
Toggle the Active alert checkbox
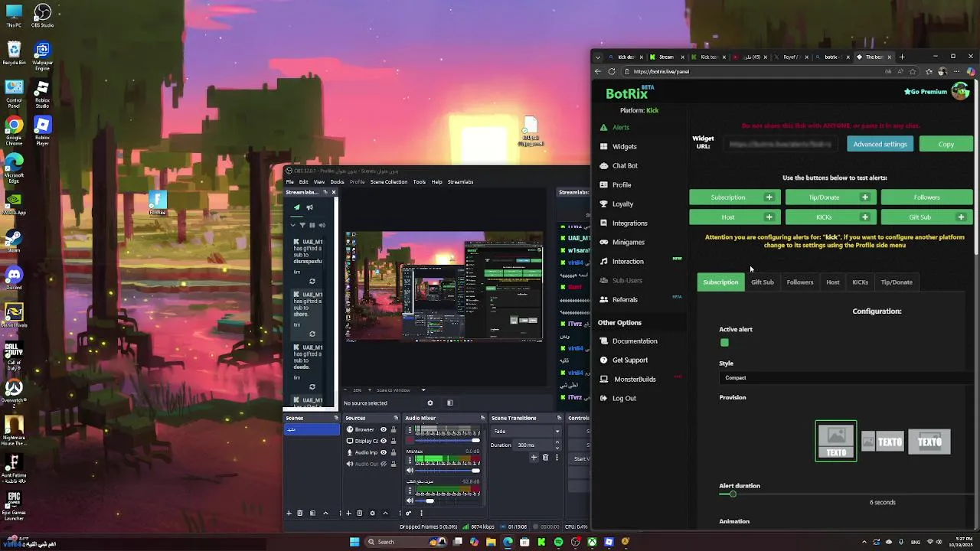click(724, 342)
